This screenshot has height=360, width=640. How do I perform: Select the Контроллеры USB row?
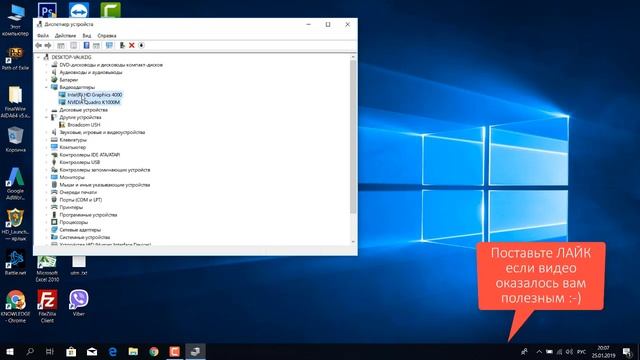click(x=76, y=162)
